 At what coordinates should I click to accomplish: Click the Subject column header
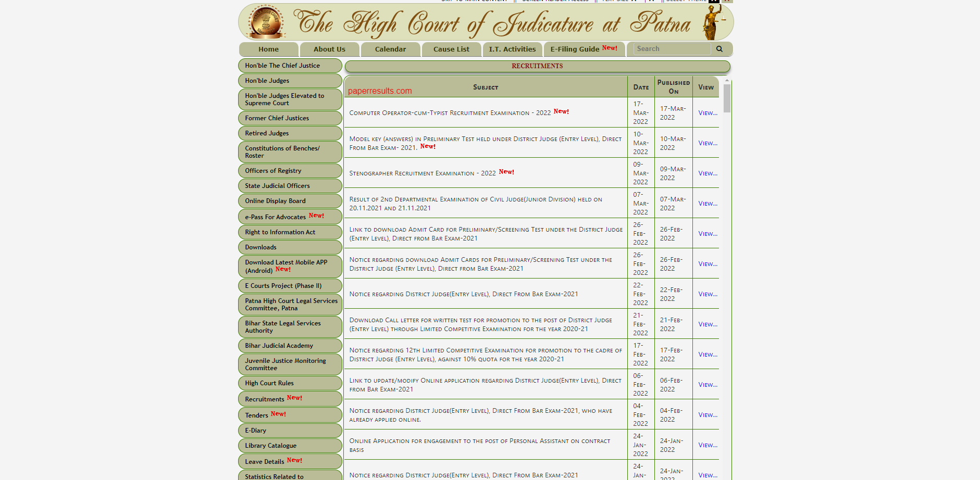[x=486, y=87]
